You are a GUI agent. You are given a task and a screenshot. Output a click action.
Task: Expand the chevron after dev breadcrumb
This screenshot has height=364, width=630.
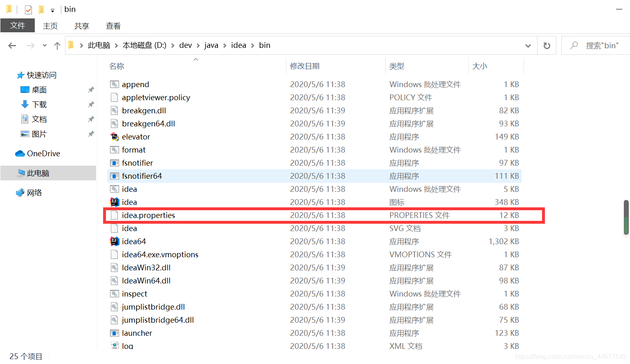198,45
